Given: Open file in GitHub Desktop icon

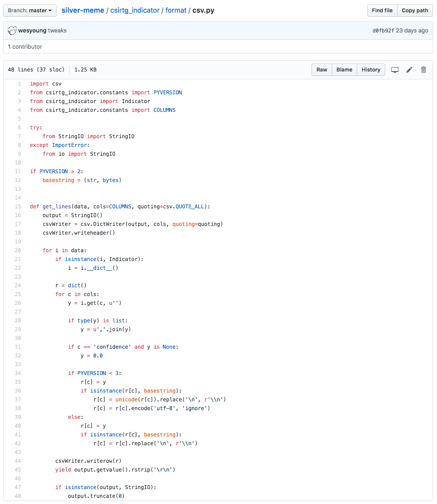Looking at the screenshot, I should (394, 70).
